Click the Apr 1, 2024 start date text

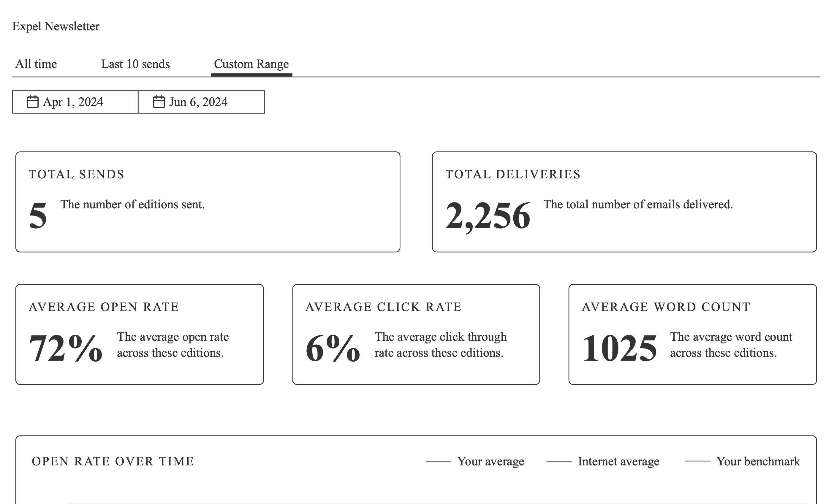coord(73,102)
